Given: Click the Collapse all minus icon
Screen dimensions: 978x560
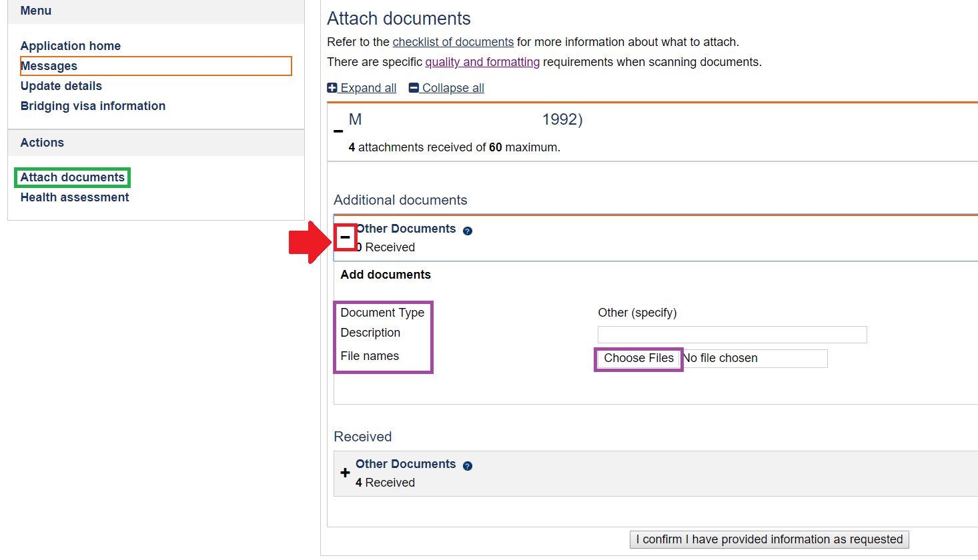Looking at the screenshot, I should (414, 88).
